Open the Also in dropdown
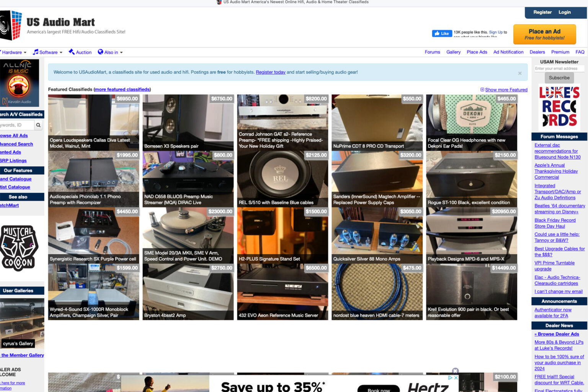Image resolution: width=588 pixels, height=392 pixels. point(111,52)
